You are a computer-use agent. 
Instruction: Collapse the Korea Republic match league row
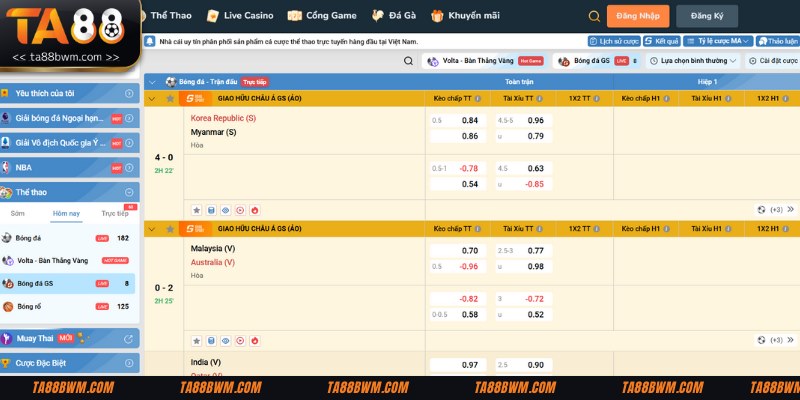coord(152,98)
